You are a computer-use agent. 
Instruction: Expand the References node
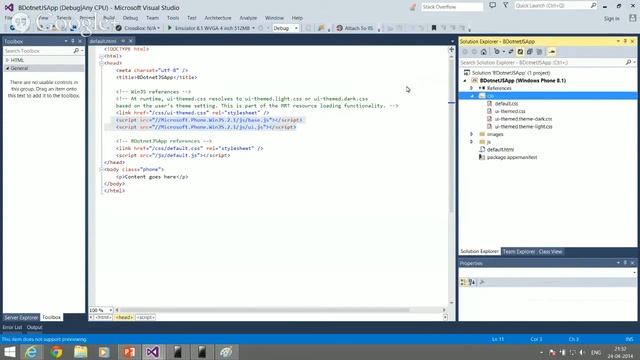tap(471, 88)
